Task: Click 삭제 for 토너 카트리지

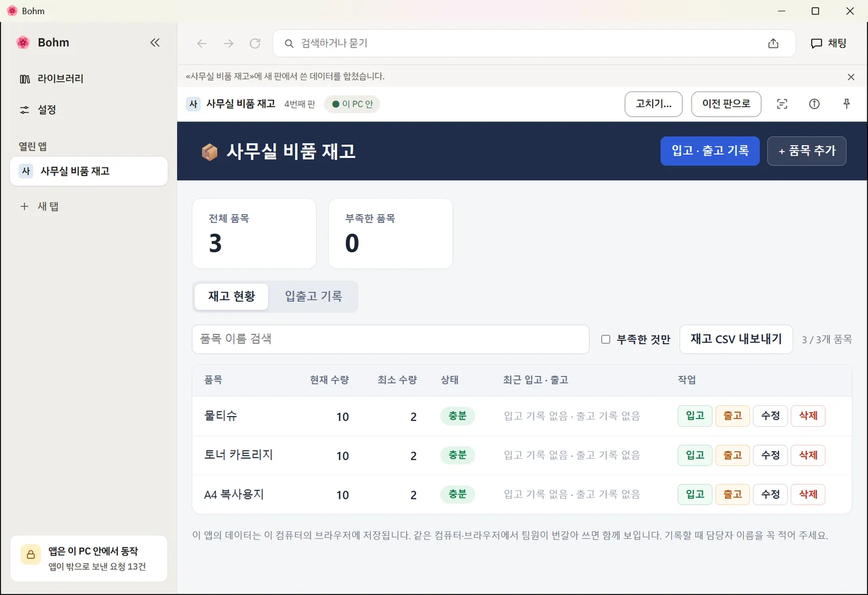Action: pyautogui.click(x=808, y=455)
